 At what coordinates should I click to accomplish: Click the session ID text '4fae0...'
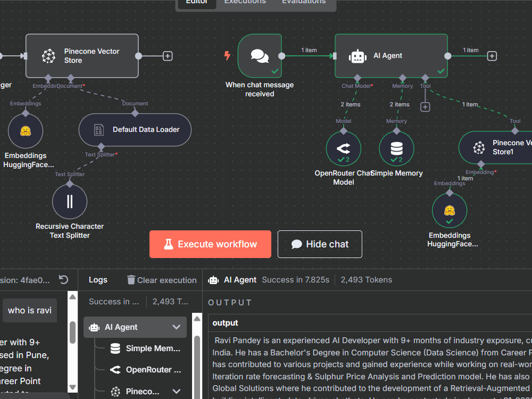pyautogui.click(x=35, y=280)
